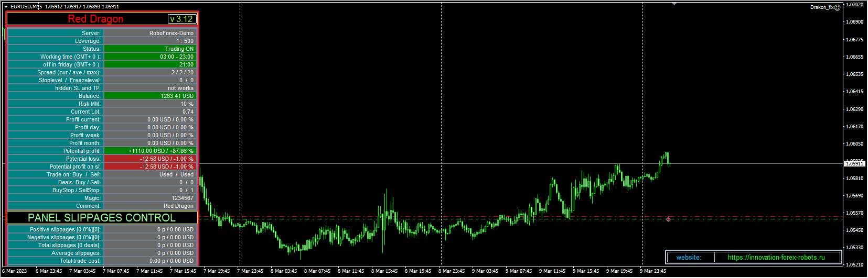Click the 'Profit week:' label
The width and height of the screenshot is (868, 278).
(x=56, y=135)
